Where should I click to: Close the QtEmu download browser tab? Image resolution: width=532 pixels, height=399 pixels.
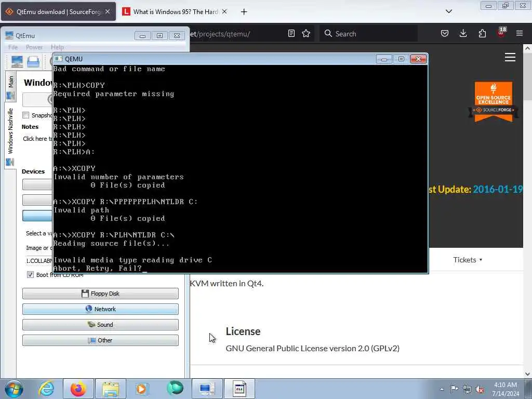107,11
